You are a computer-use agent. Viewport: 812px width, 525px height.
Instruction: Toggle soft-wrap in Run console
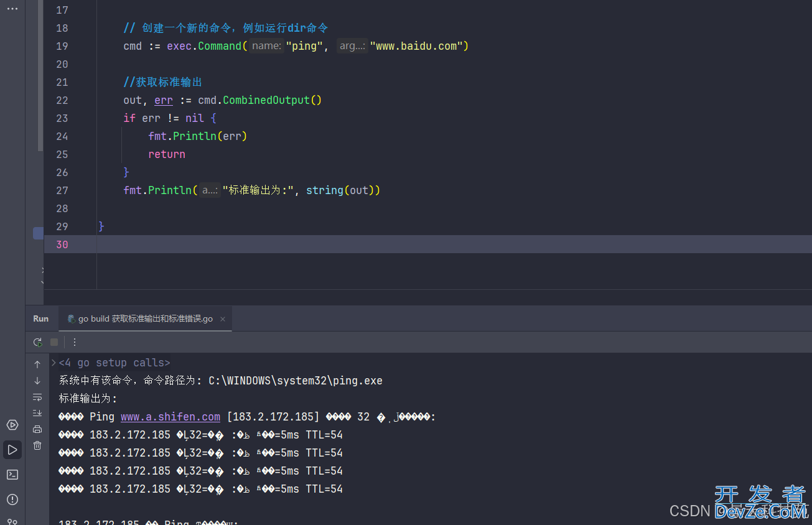point(37,397)
